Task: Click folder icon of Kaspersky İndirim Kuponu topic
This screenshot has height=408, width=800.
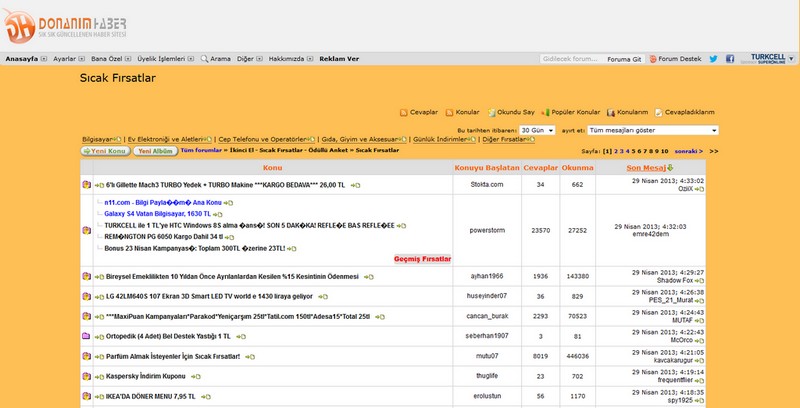Action: (x=86, y=376)
